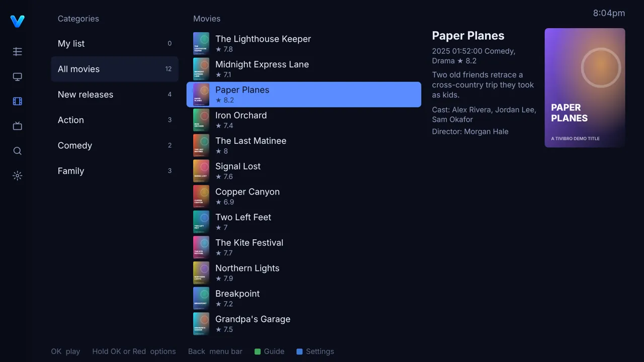Image resolution: width=644 pixels, height=362 pixels.
Task: Open the TV guide sidebar icon
Action: [x=17, y=52]
